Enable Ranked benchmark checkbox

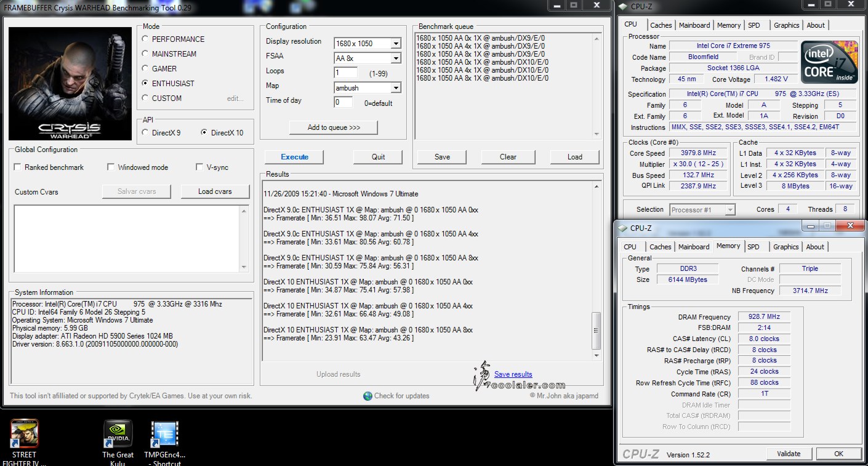(18, 167)
